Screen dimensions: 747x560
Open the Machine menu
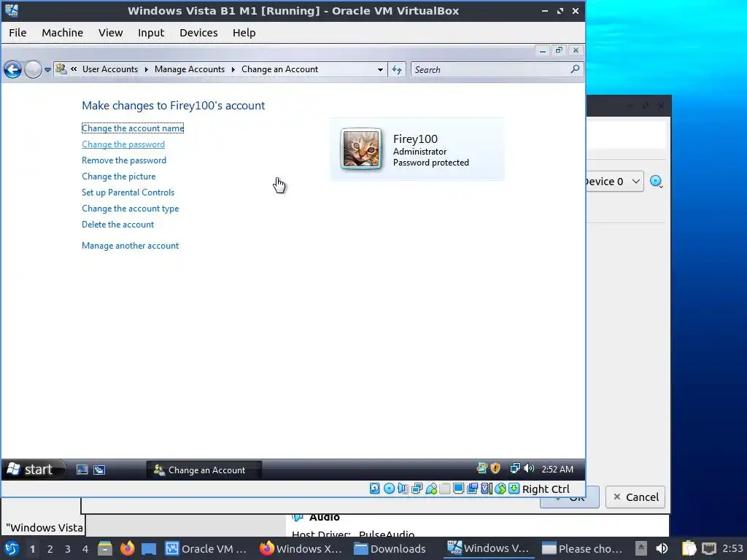point(63,33)
